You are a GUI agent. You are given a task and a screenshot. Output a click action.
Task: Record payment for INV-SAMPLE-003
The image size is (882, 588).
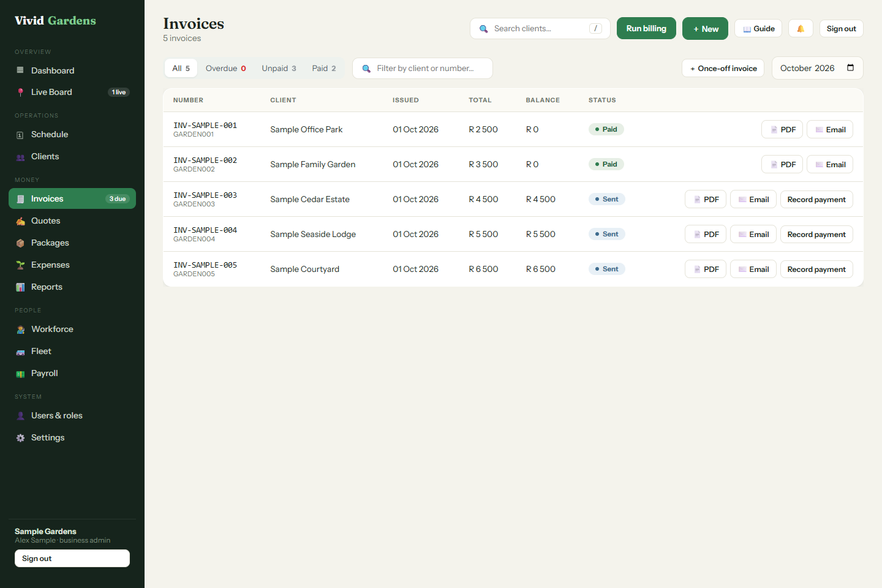pyautogui.click(x=816, y=199)
